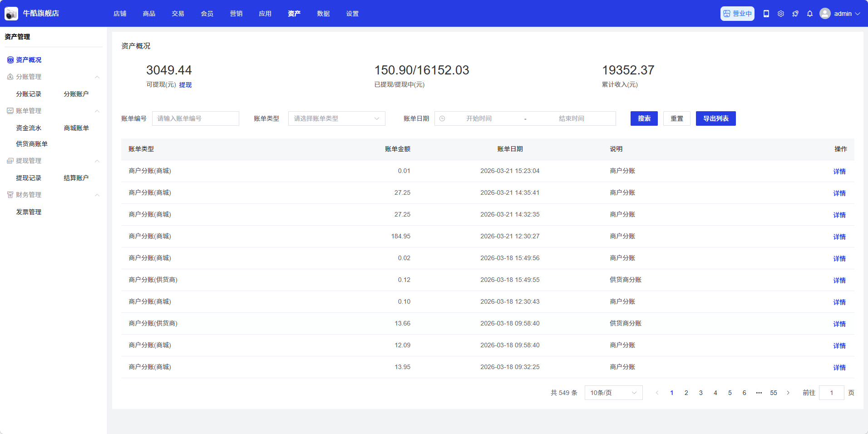Open the gear settings icon in header
The width and height of the screenshot is (868, 434).
coord(781,14)
